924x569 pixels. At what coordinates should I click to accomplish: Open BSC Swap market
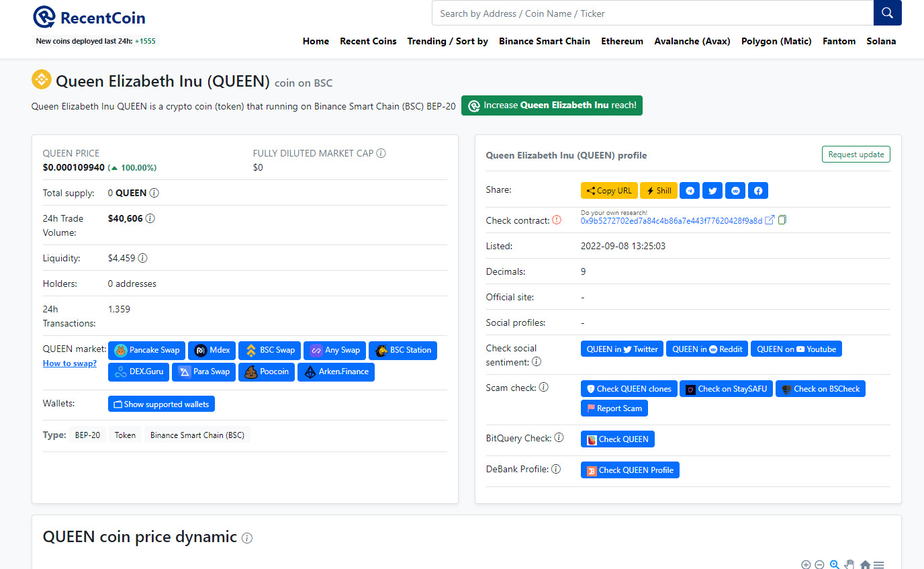(x=269, y=350)
